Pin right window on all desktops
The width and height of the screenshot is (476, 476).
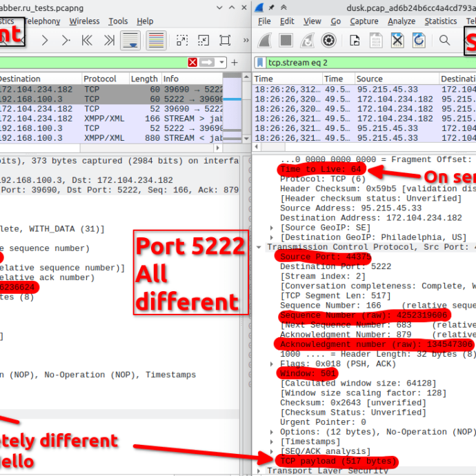pos(272,8)
